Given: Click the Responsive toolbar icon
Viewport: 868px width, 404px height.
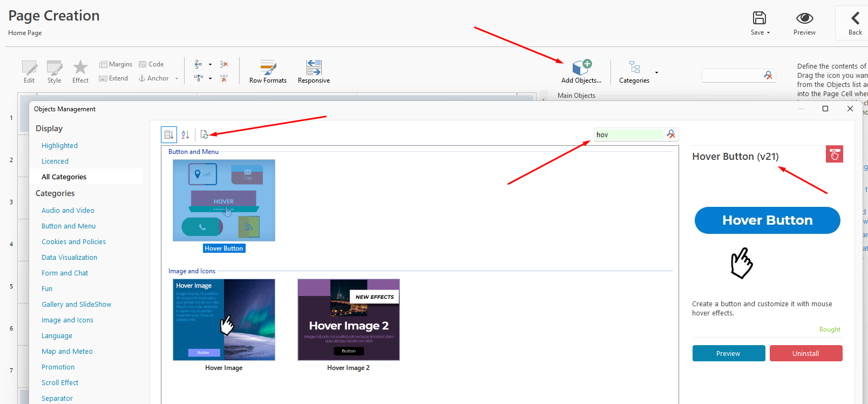Looking at the screenshot, I should coord(314,71).
